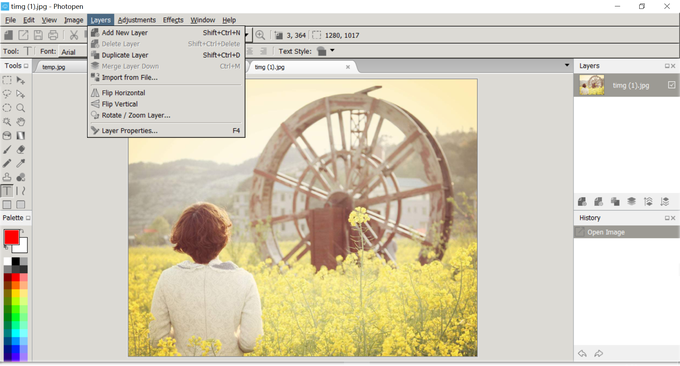Select the Zoom magnifier tool in Tools
This screenshot has width=680, height=366.
click(20, 108)
